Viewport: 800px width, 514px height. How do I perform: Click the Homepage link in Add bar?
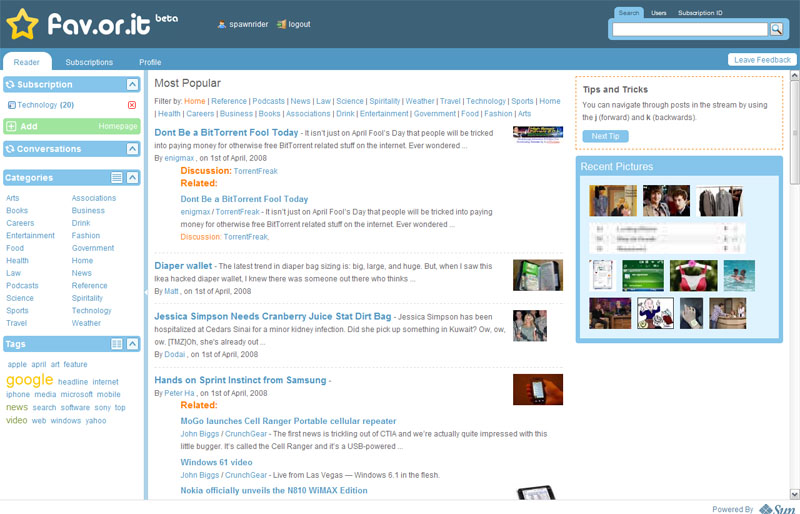point(117,126)
